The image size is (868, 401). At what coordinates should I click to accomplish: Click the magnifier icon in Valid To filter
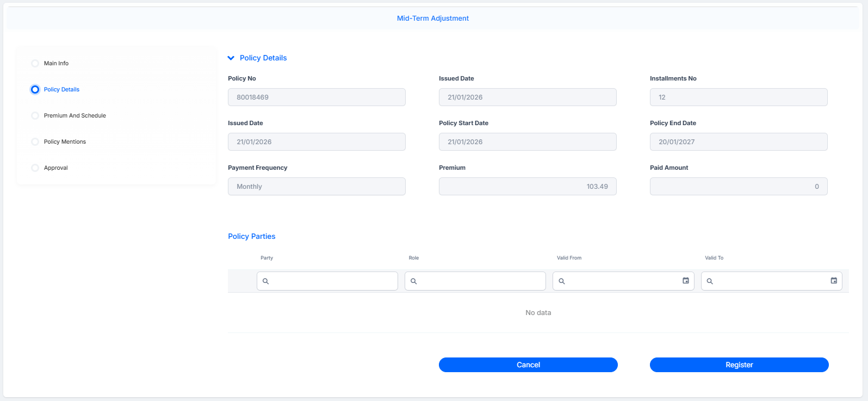(x=709, y=281)
